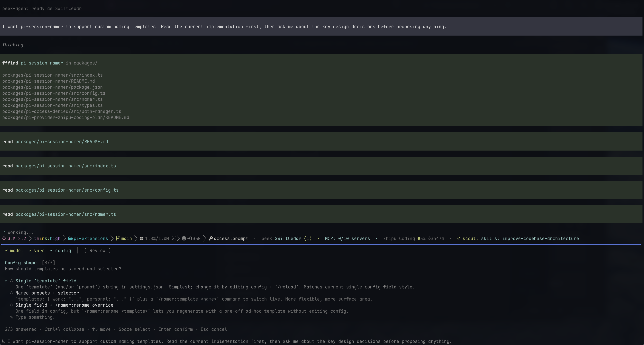Screen dimensions: 644x345
Task: Select the Named presets + selector radio option
Action: (x=12, y=293)
